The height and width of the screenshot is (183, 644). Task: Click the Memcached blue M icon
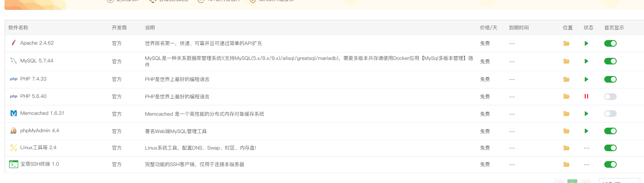[x=14, y=113]
